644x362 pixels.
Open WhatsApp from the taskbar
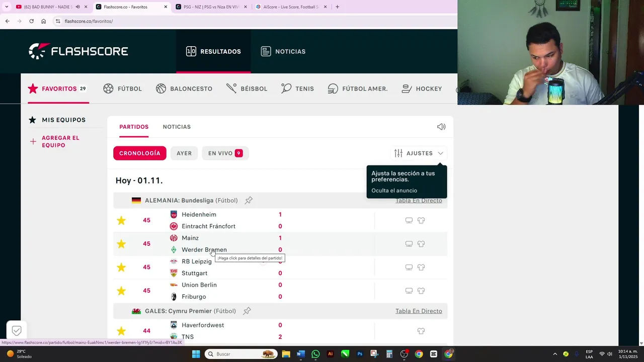coord(315,354)
